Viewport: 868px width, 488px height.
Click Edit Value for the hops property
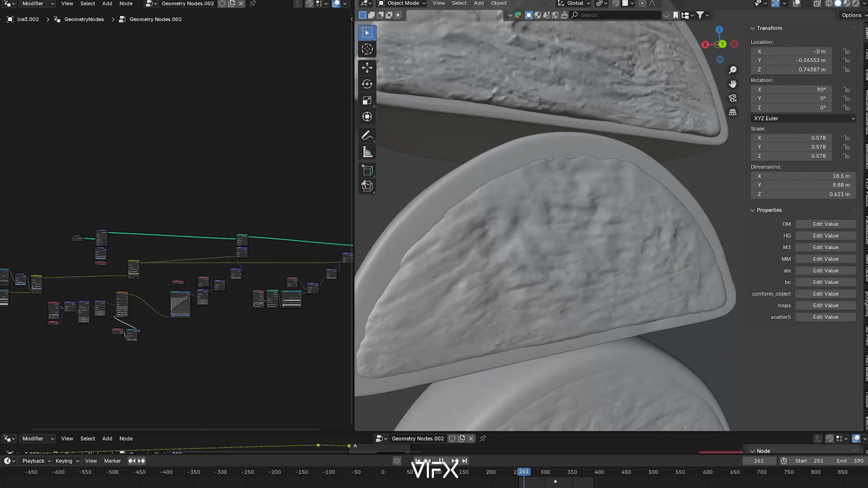[x=826, y=305]
